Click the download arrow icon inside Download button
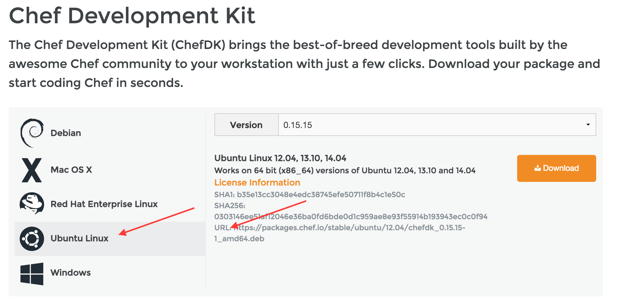Screen dimensions: 644x308 click(537, 168)
